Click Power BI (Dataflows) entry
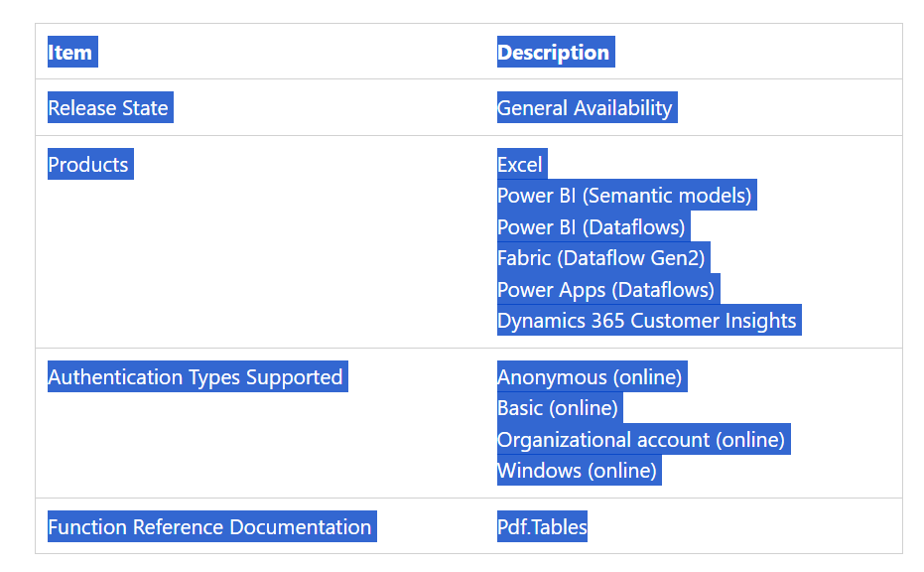The image size is (924, 572). 591,227
